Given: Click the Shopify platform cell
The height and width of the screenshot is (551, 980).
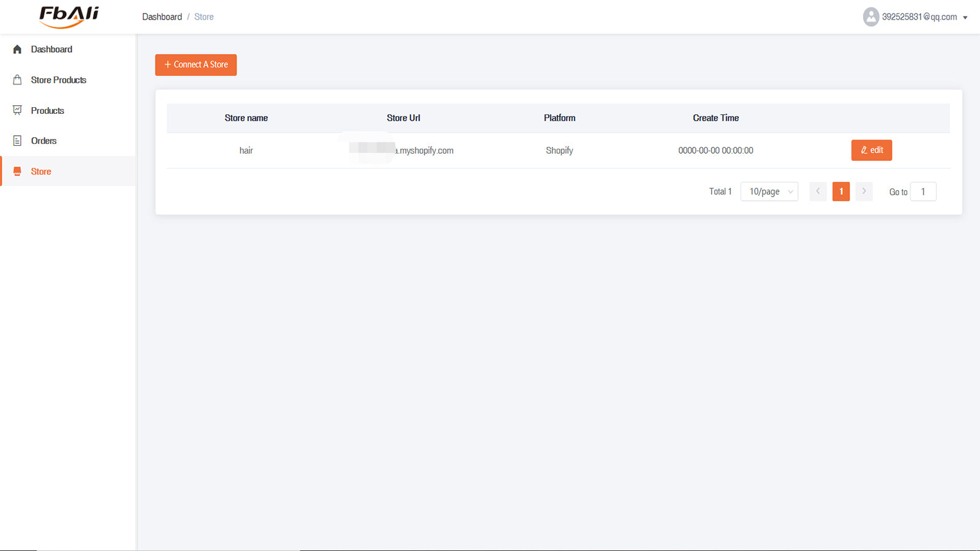Looking at the screenshot, I should click(560, 151).
